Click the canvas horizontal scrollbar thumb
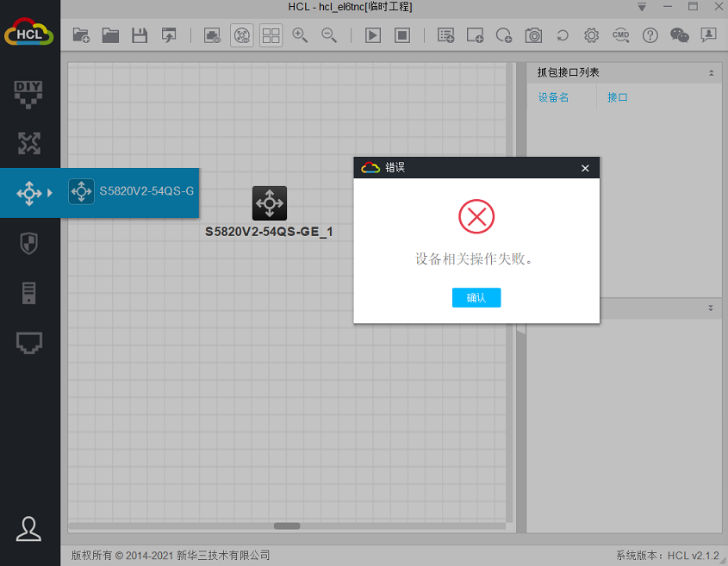728x566 pixels. (x=287, y=526)
